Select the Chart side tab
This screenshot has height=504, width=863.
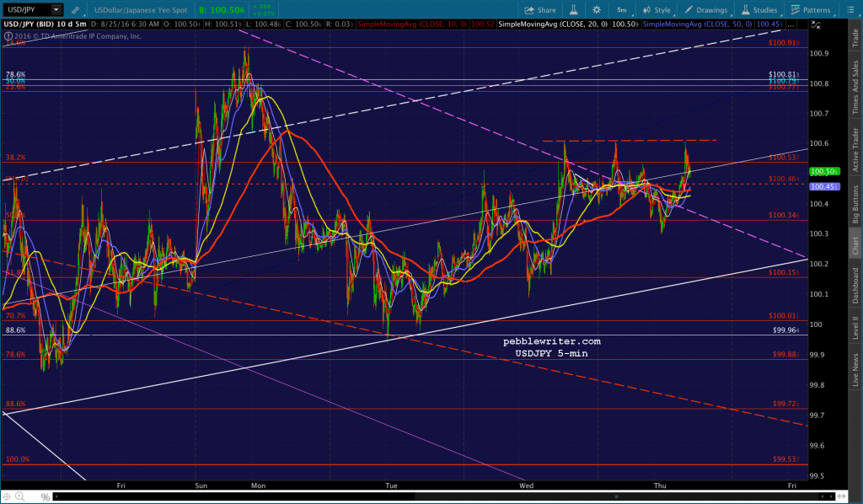855,245
